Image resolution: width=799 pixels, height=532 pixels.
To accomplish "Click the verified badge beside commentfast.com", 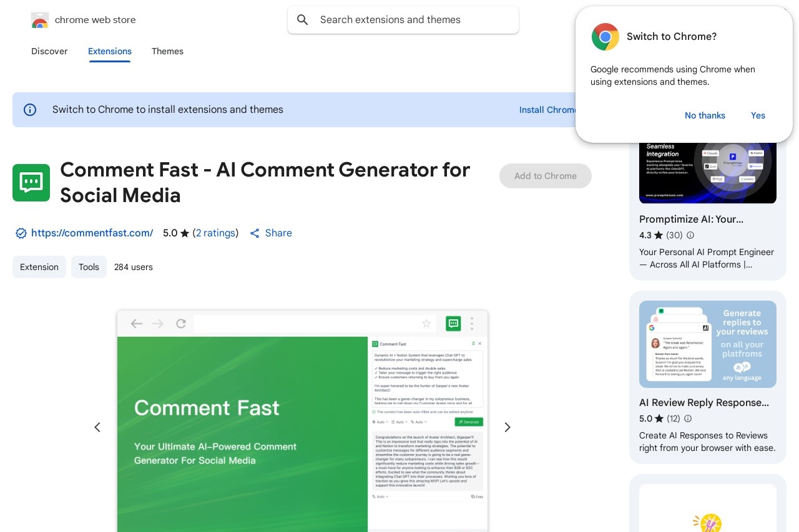I will point(21,233).
